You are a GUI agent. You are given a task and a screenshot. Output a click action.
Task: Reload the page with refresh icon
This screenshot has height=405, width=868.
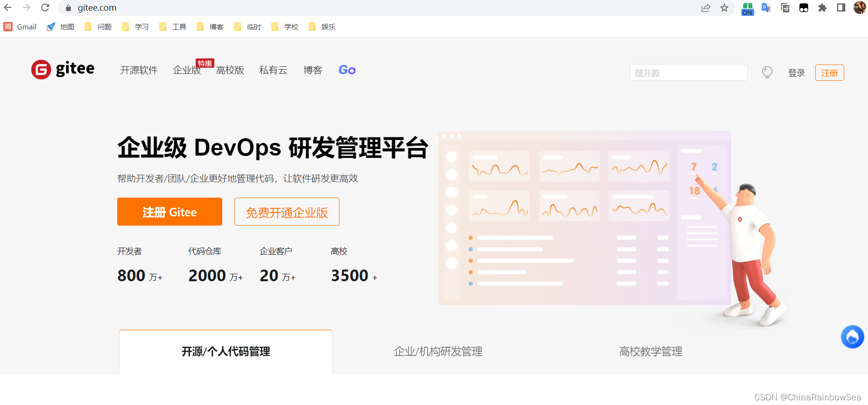45,7
